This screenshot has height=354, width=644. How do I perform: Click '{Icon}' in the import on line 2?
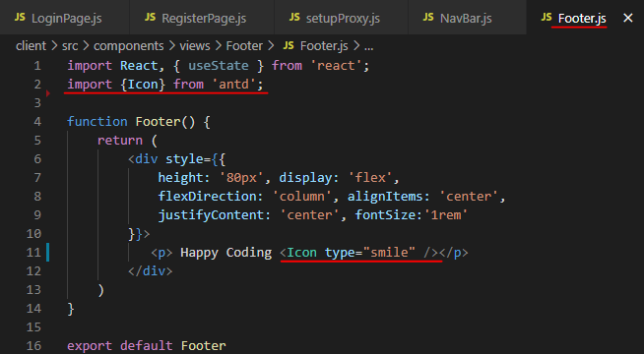143,85
